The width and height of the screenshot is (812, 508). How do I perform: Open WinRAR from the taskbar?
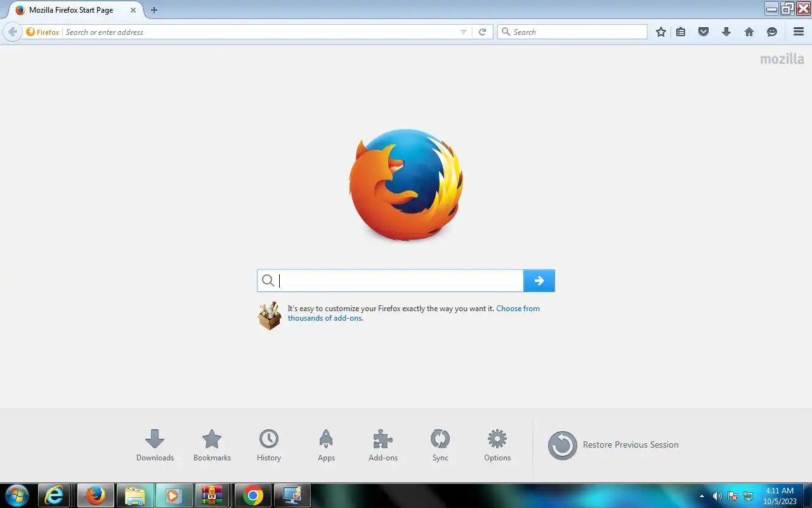[x=213, y=495]
